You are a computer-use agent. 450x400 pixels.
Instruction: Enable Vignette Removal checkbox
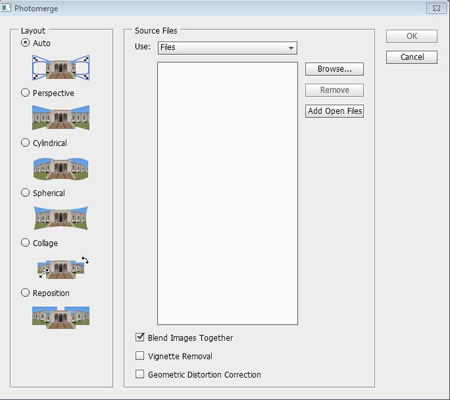(140, 355)
